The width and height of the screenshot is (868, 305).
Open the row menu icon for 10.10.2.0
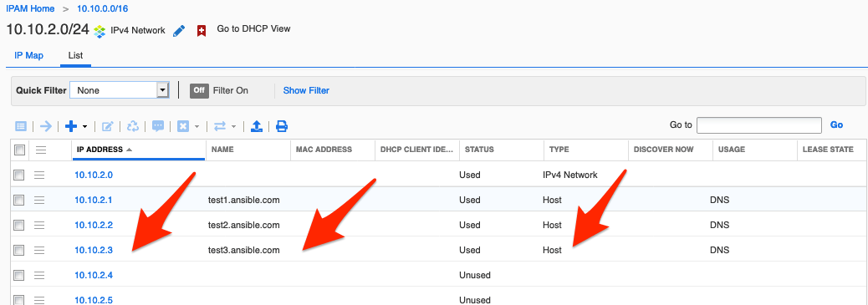(39, 175)
